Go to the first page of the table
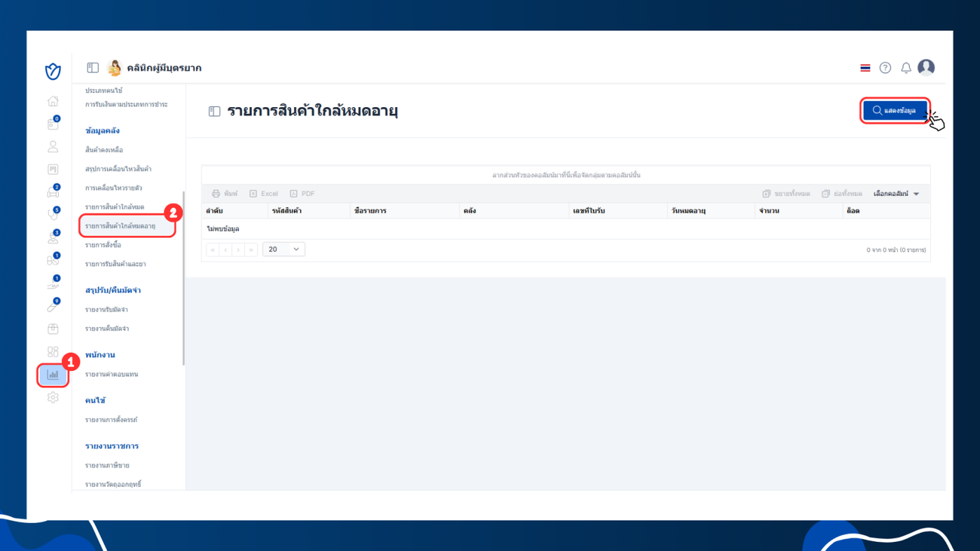The height and width of the screenshot is (551, 980). click(x=213, y=249)
